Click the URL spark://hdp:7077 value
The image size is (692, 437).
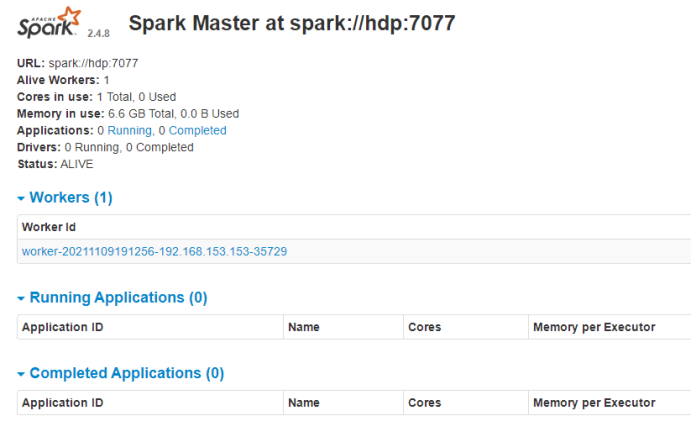click(x=93, y=63)
